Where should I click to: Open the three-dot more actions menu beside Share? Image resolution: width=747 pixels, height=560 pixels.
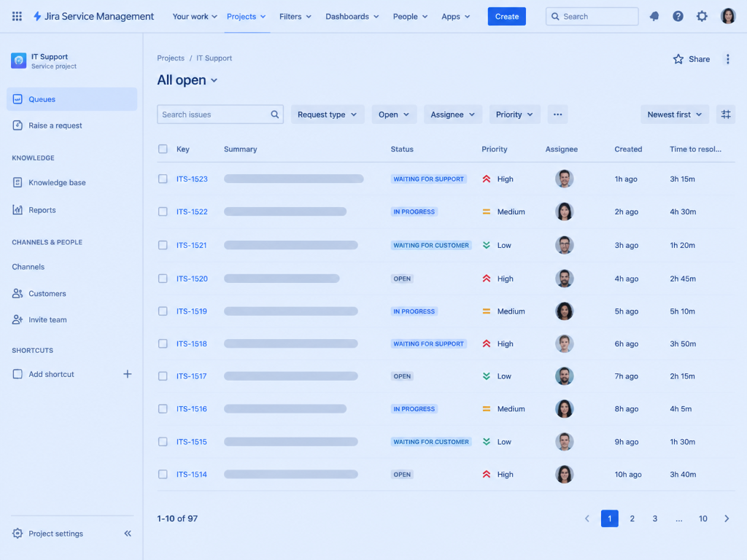point(727,59)
